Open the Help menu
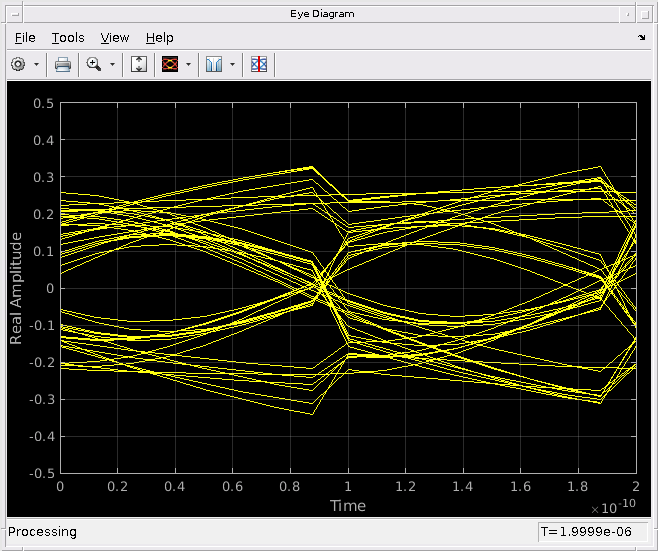 [x=159, y=37]
